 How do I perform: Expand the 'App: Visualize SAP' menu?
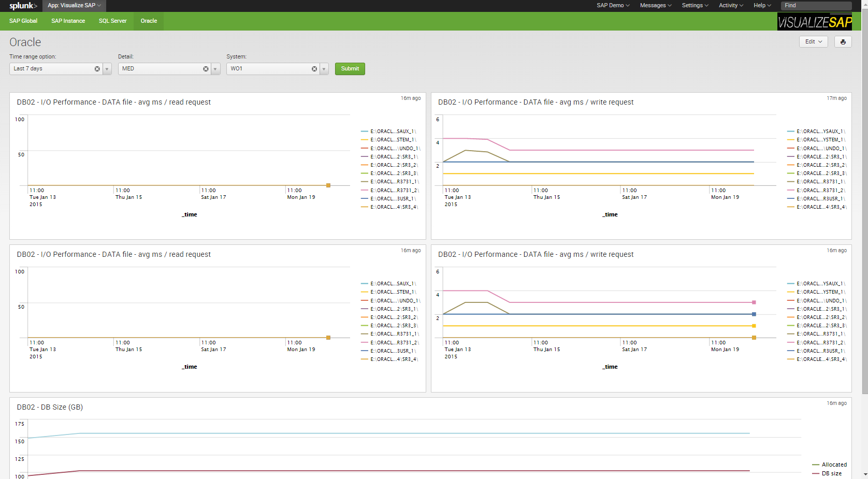tap(74, 6)
